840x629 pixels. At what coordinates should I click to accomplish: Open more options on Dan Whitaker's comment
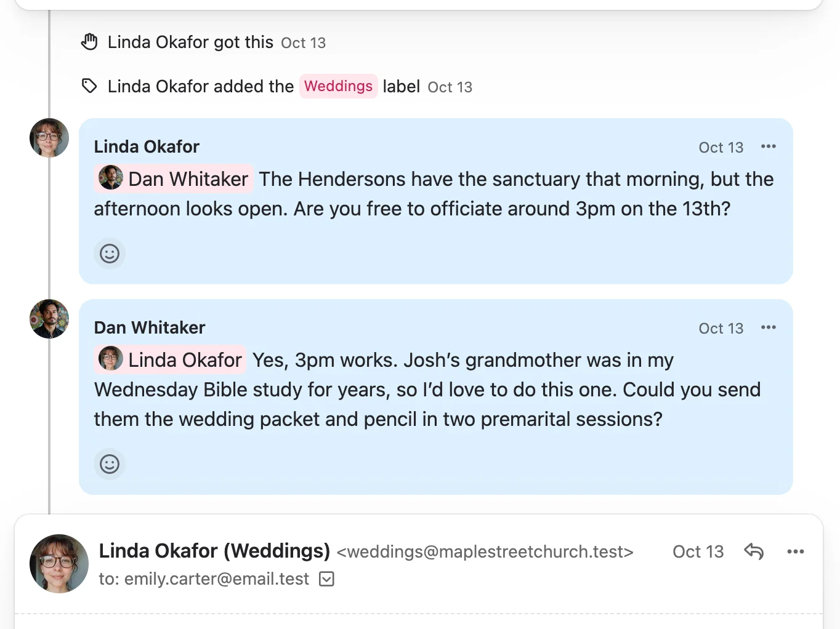pos(768,327)
